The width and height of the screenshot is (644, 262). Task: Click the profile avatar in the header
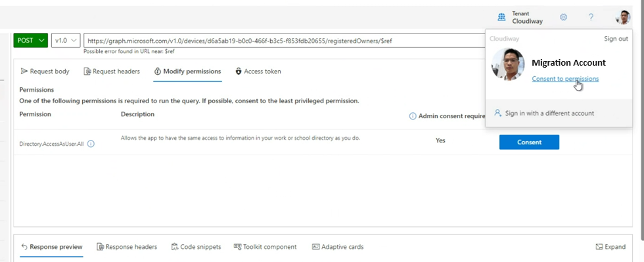[x=623, y=17]
